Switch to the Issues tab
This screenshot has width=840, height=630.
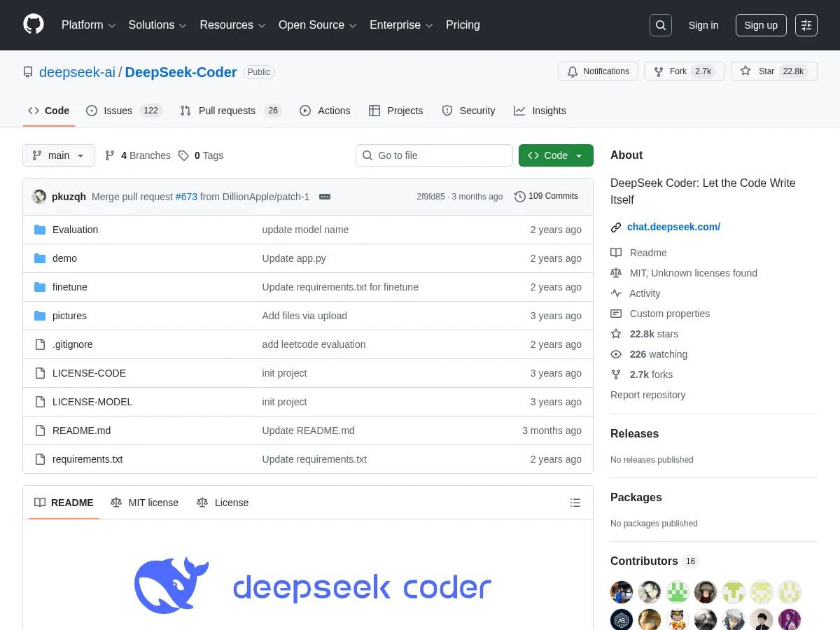click(118, 111)
